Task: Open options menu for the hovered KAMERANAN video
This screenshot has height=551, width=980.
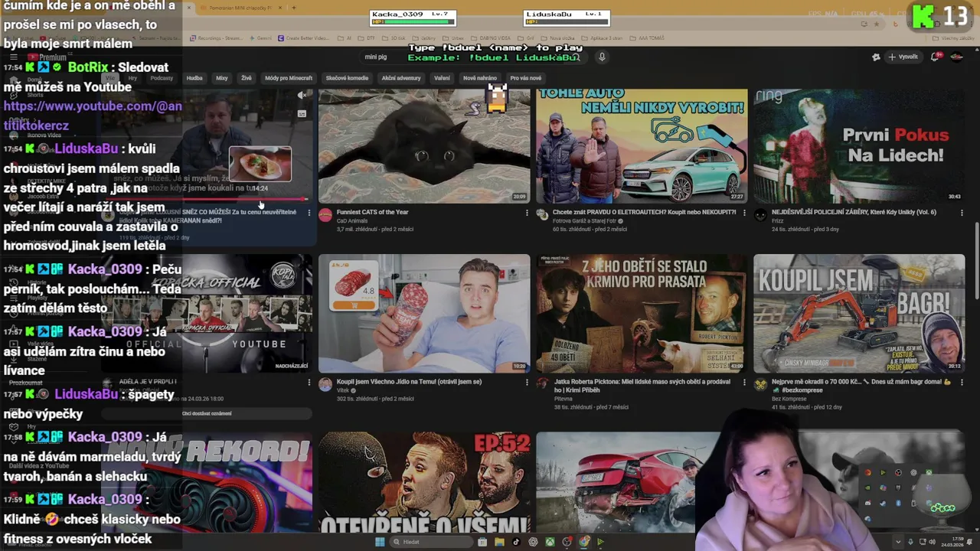Action: pos(309,213)
